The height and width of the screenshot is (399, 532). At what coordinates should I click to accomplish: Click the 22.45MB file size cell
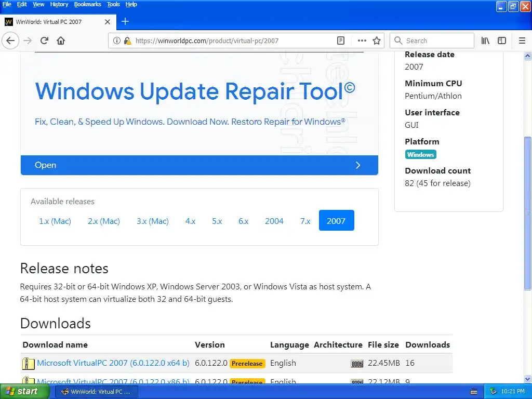click(x=384, y=363)
